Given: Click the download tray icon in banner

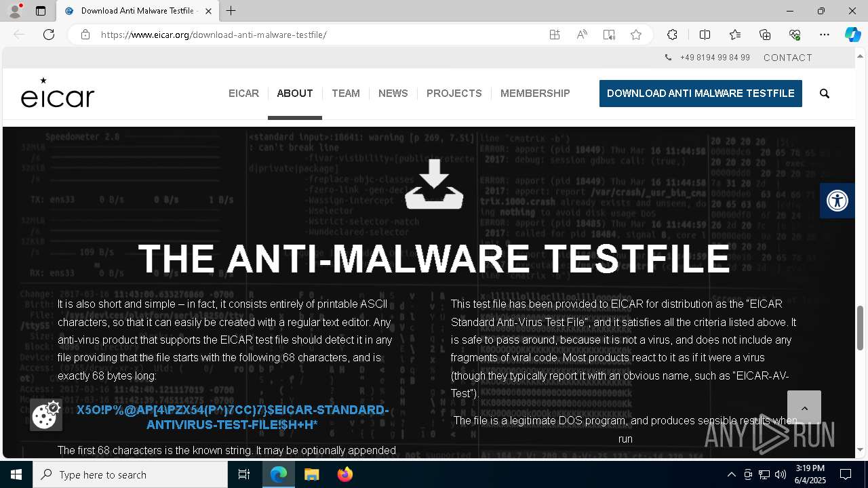Looking at the screenshot, I should pos(434,185).
